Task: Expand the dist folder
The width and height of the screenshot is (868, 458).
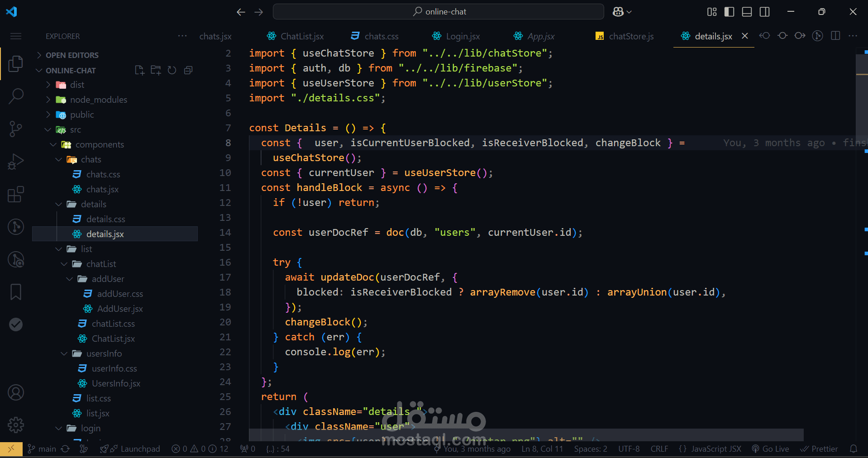Action: [115, 85]
